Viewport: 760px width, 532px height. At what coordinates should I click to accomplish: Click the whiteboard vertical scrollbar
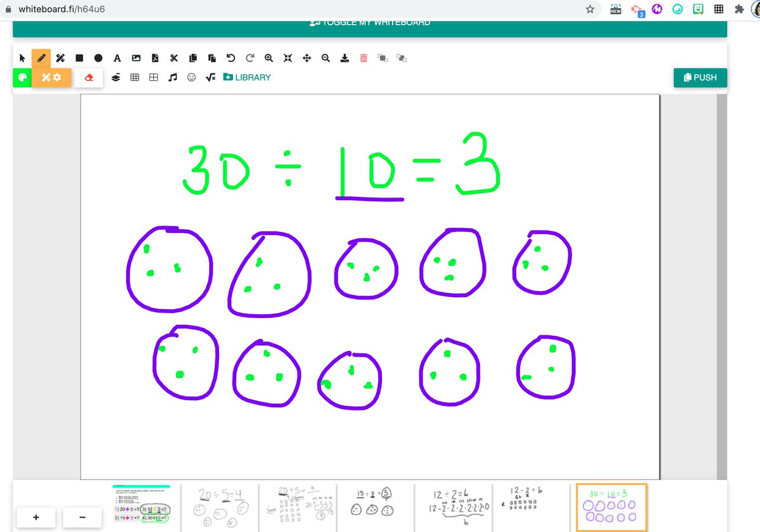721,286
